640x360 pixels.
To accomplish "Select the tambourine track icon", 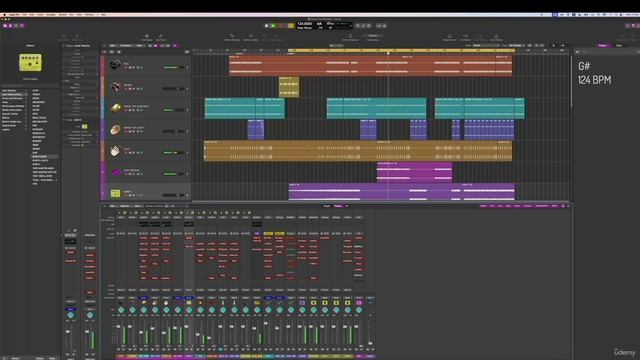I will 116,129.
